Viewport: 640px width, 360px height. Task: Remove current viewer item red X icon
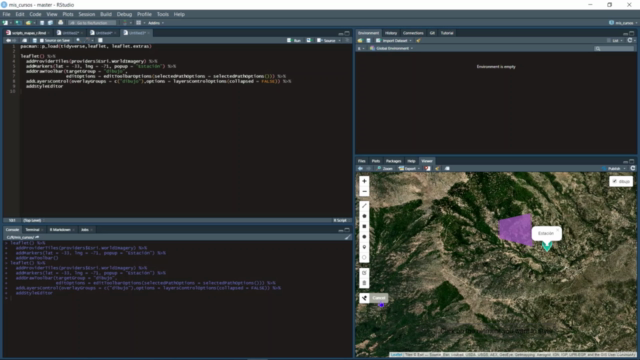427,169
